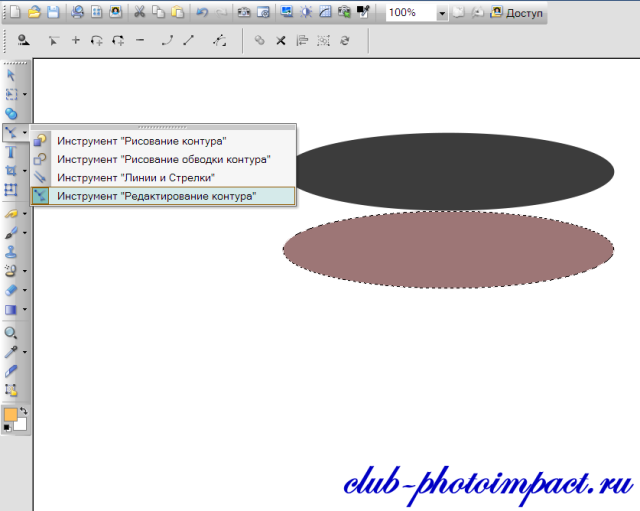
Task: Expand the eyedropper flyout arrow
Action: [25, 352]
